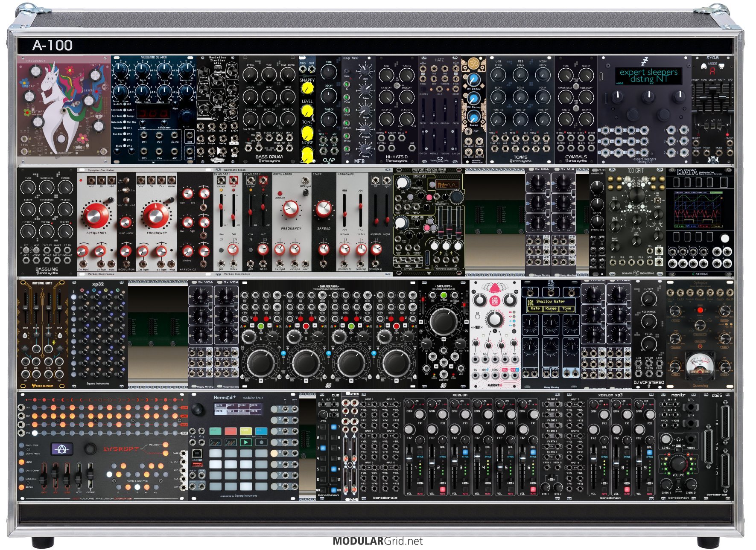The width and height of the screenshot is (756, 550).
Task: Click the expert sleepers disting NT display
Action: click(648, 76)
